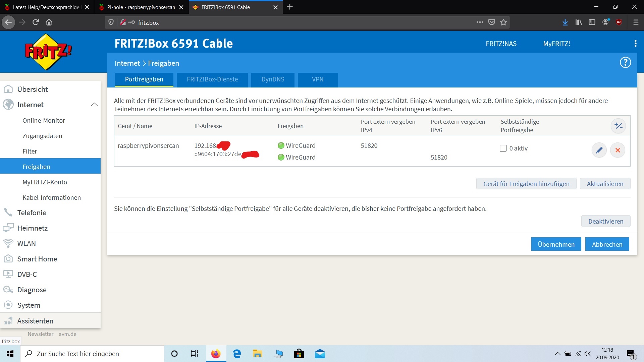Screen dimensions: 644x362
Task: Switch to the VPN tab
Action: [317, 79]
